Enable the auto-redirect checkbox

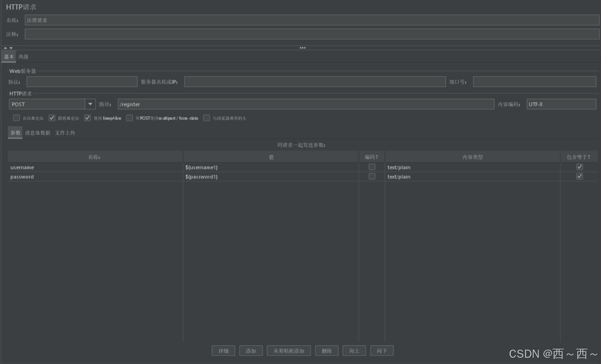[17, 118]
